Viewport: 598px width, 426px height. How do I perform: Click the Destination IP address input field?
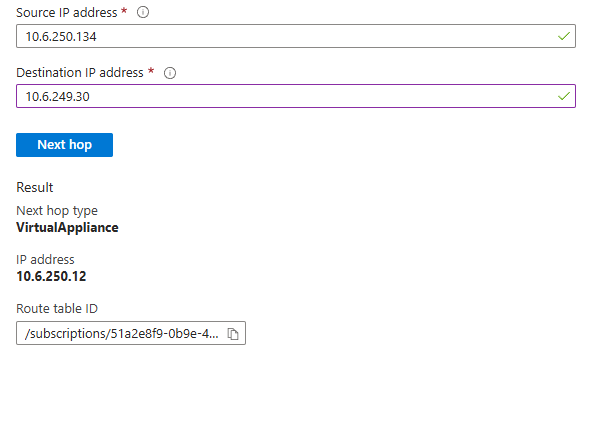(296, 96)
